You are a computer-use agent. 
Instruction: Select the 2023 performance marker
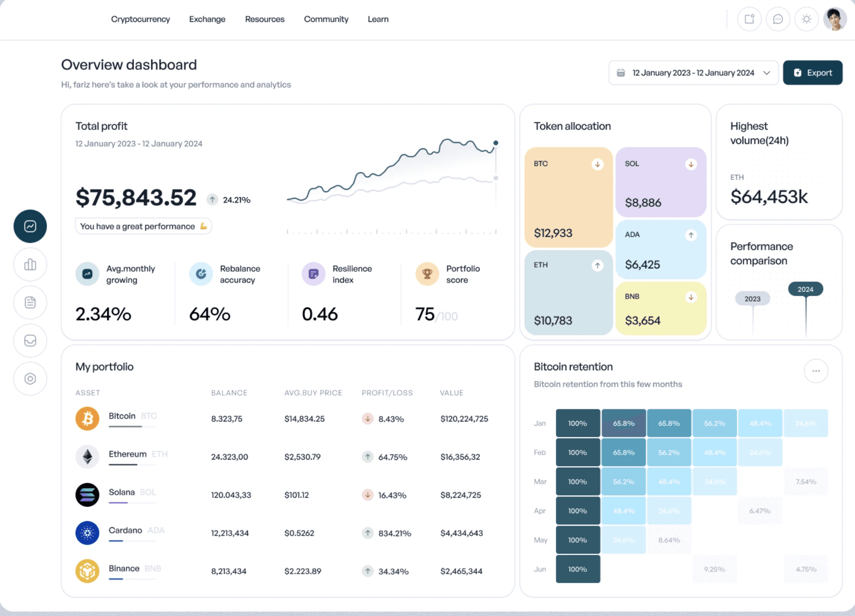pos(752,298)
